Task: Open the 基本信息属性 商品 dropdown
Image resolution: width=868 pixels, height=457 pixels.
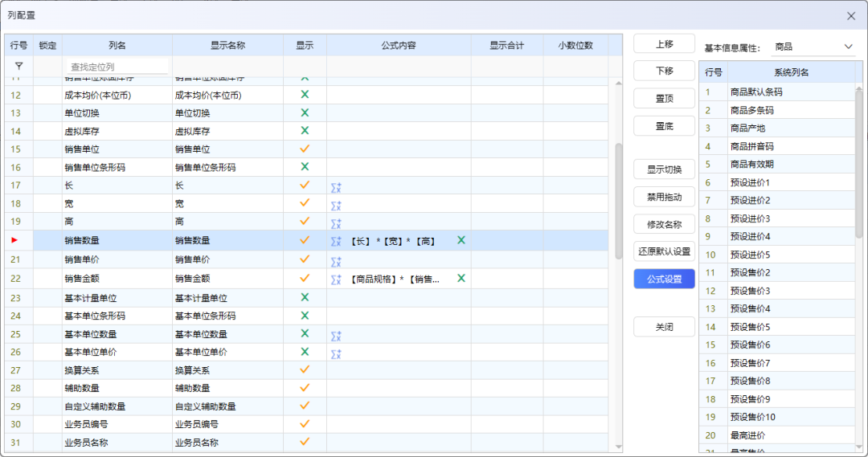Action: pyautogui.click(x=813, y=47)
